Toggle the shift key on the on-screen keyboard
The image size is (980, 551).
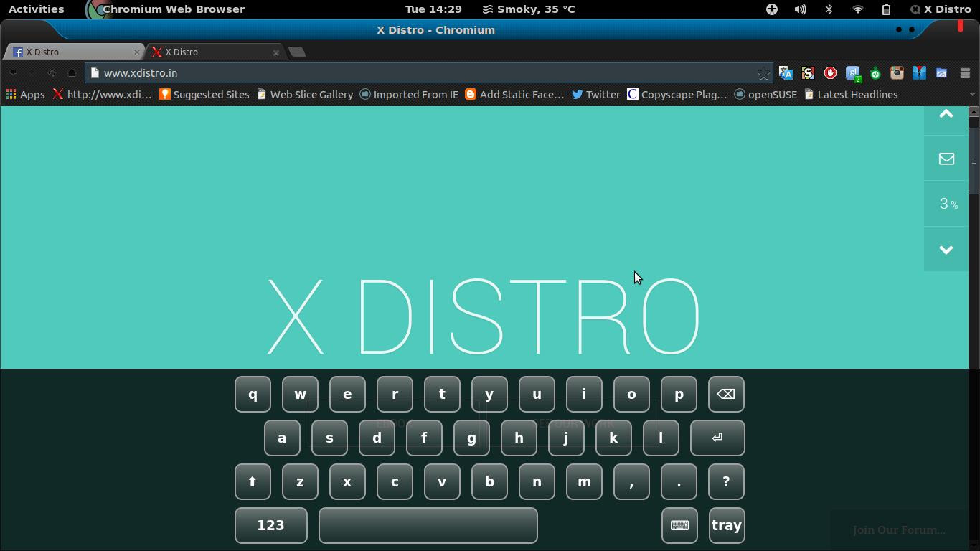coord(253,481)
